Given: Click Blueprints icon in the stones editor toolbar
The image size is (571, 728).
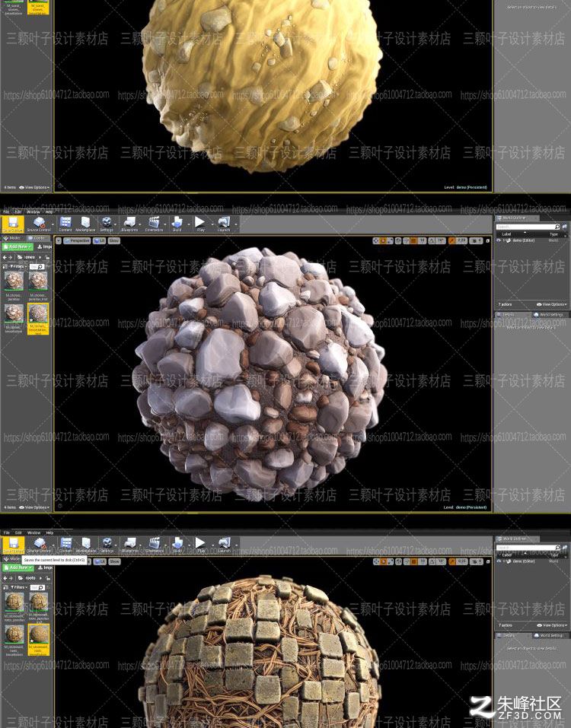Looking at the screenshot, I should [x=129, y=224].
